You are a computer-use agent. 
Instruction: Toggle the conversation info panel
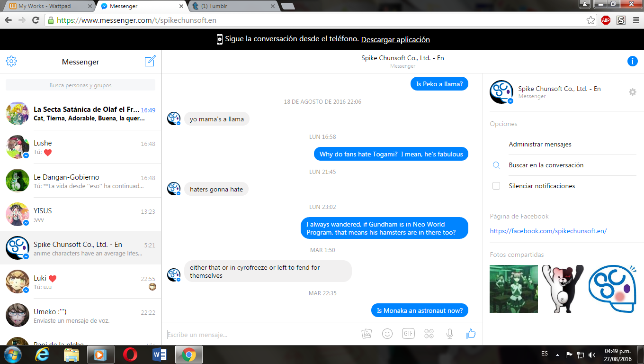tap(632, 61)
